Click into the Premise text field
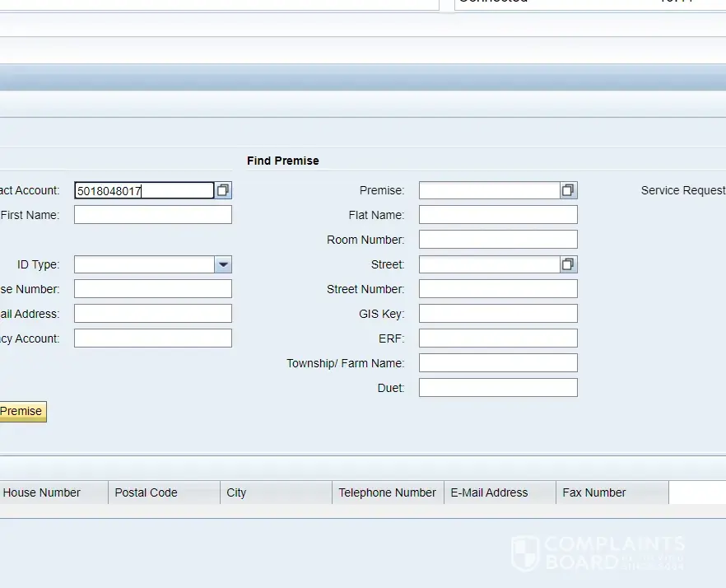 pyautogui.click(x=489, y=190)
